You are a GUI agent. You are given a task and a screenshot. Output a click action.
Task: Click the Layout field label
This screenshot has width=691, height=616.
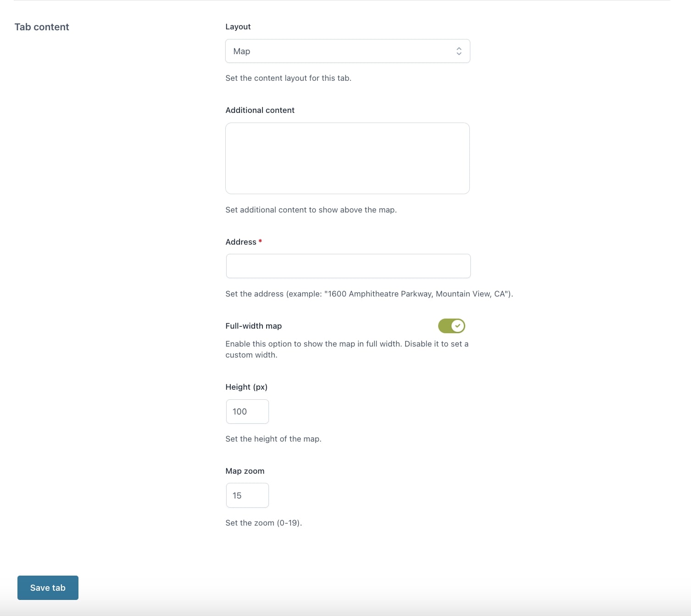(238, 27)
